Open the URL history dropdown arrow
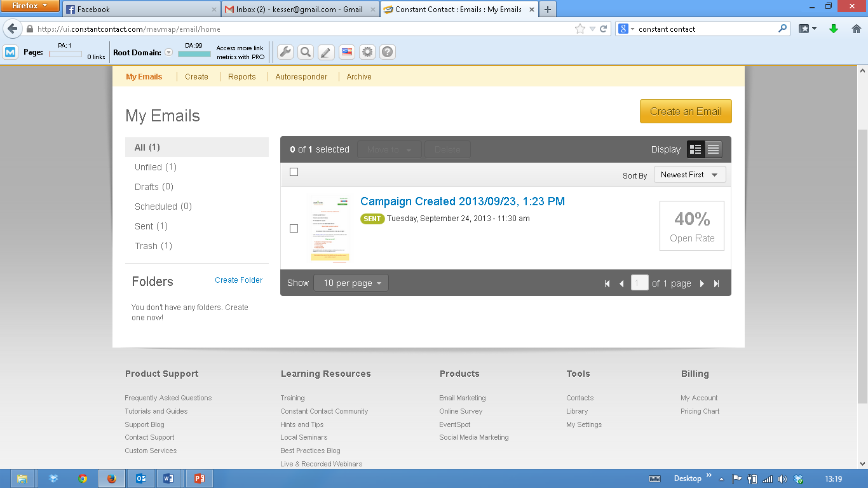This screenshot has width=868, height=488. [592, 29]
